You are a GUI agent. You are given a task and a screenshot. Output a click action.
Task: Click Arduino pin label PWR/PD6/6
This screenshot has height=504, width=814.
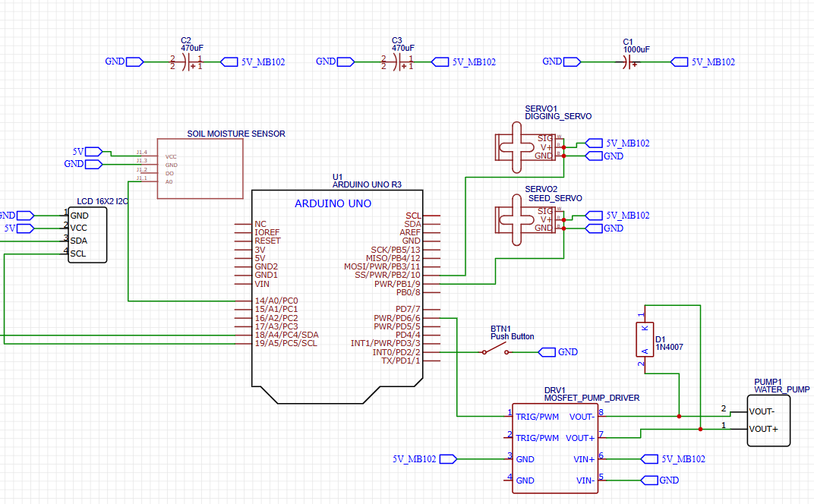397,318
